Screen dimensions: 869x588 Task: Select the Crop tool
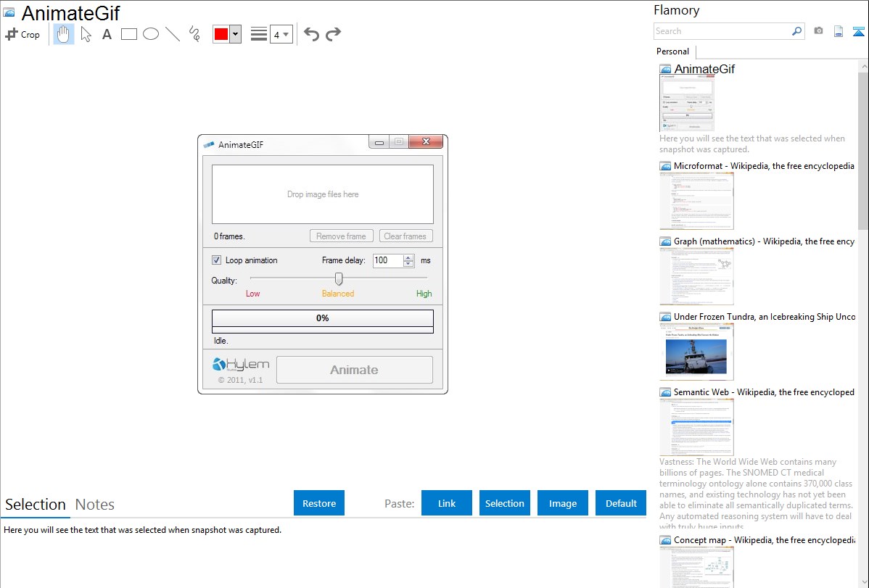[x=22, y=34]
